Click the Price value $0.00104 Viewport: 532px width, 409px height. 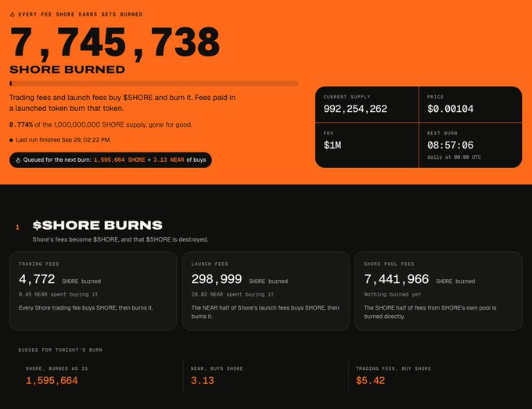point(450,109)
